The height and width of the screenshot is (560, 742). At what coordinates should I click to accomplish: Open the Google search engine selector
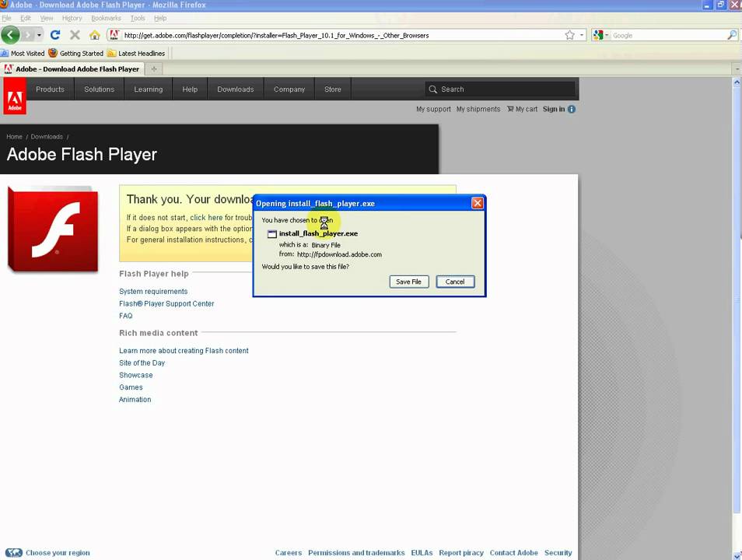click(600, 35)
